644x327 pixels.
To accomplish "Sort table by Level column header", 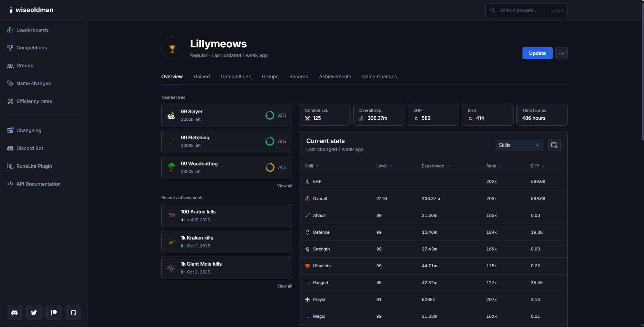I will pos(384,166).
